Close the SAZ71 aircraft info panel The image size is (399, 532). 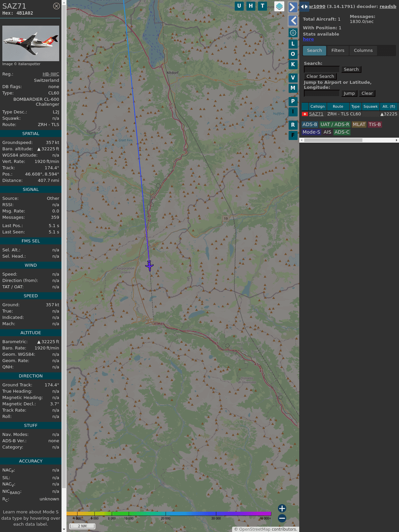[57, 6]
